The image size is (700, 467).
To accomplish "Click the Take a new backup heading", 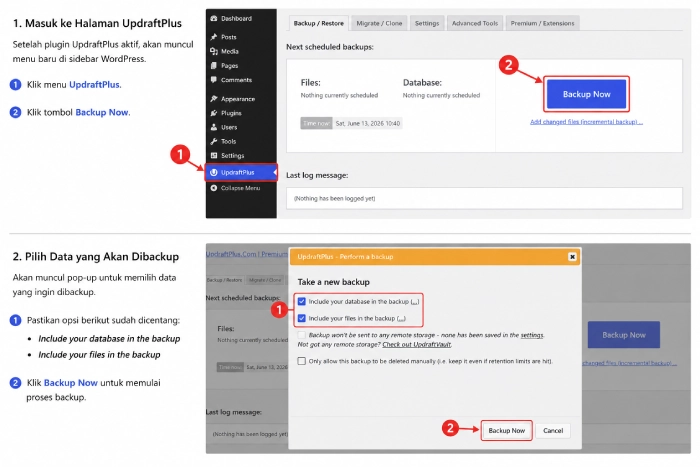I will (x=333, y=282).
